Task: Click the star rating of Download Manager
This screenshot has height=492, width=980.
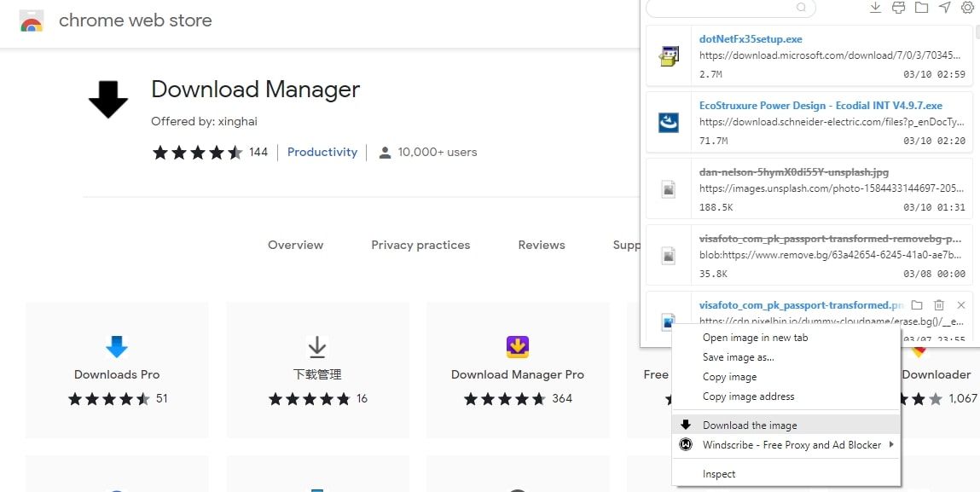Action: point(198,152)
